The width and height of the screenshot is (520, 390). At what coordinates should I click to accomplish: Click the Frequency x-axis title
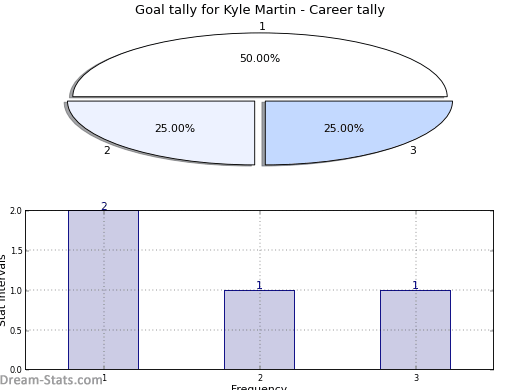[259, 387]
